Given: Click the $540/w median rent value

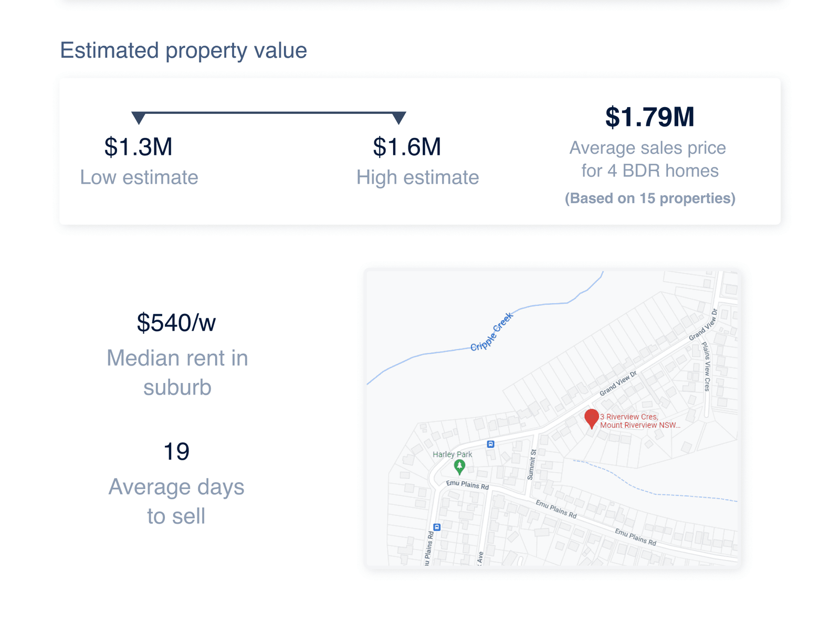Looking at the screenshot, I should coord(176,323).
